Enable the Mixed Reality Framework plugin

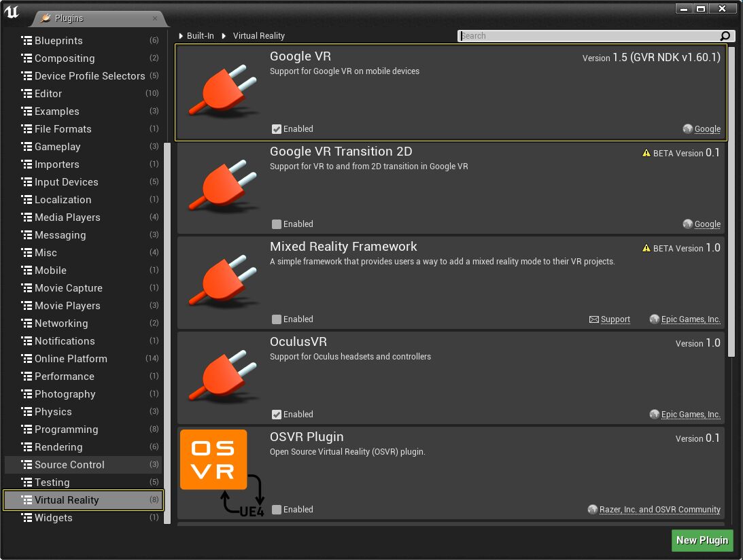[277, 319]
